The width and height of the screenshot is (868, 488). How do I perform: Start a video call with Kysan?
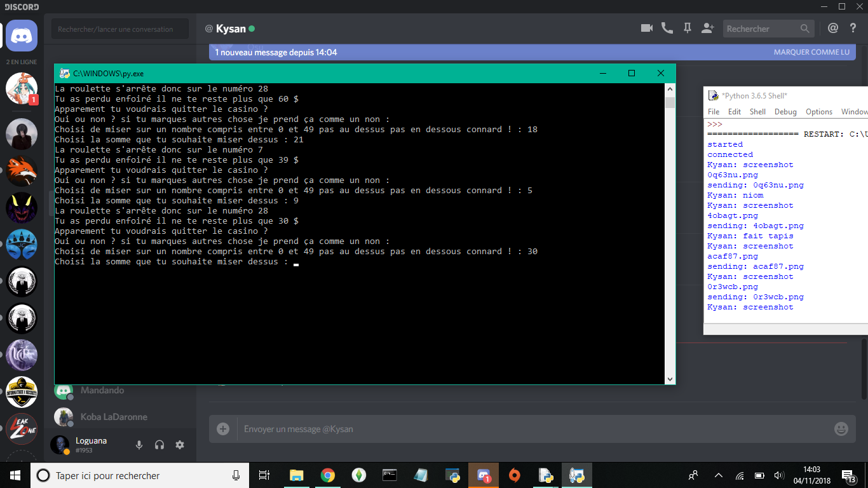647,28
